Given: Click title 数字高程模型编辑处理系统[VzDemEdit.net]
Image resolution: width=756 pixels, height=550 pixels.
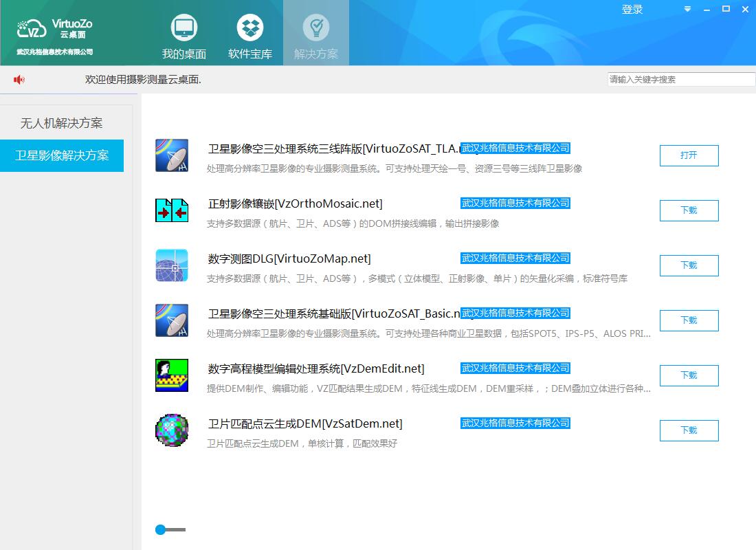Looking at the screenshot, I should [x=316, y=369].
